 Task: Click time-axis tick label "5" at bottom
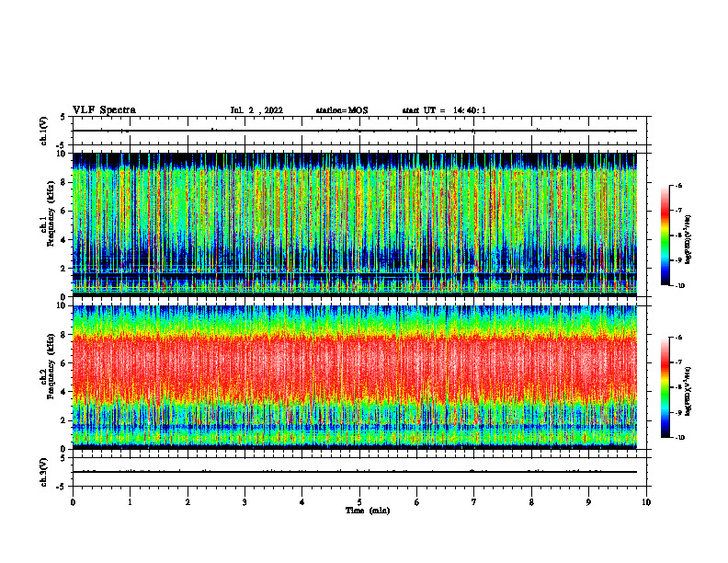359,502
